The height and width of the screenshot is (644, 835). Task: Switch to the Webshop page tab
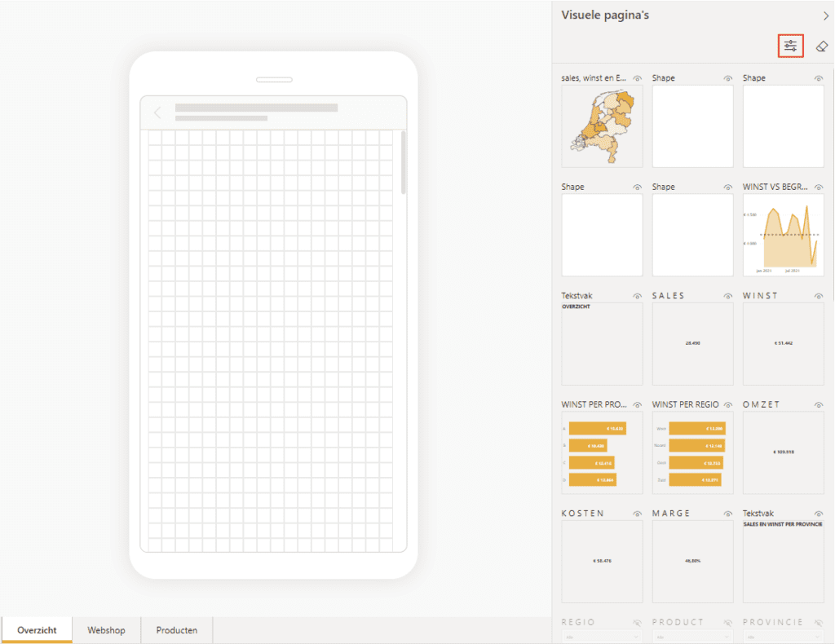(x=106, y=630)
